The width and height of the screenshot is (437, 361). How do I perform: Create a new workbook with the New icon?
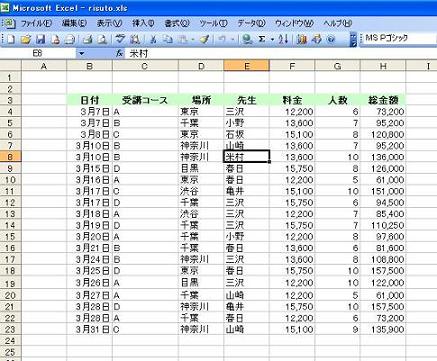[11, 39]
